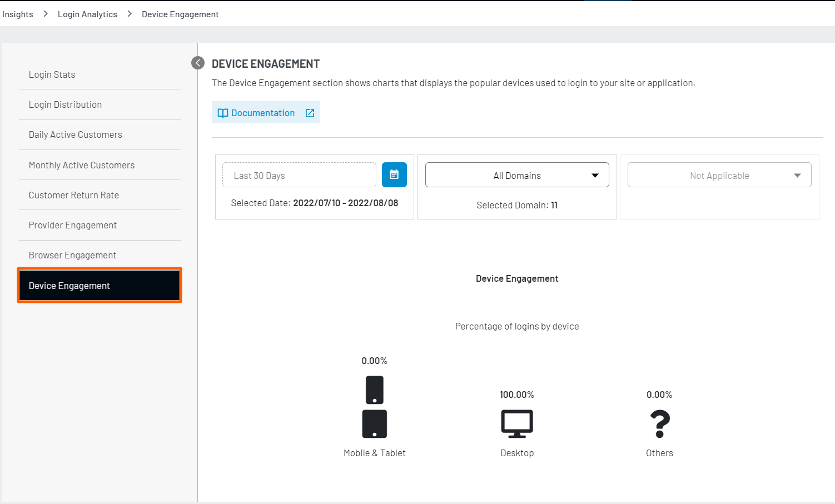The height and width of the screenshot is (504, 835).
Task: Select the Mobile & Tablet device icon
Action: coord(374,407)
